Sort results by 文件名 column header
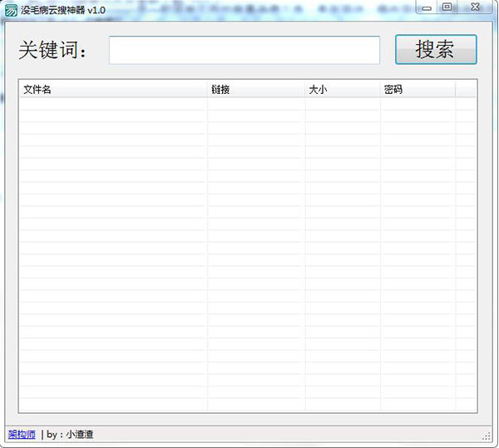 click(113, 89)
